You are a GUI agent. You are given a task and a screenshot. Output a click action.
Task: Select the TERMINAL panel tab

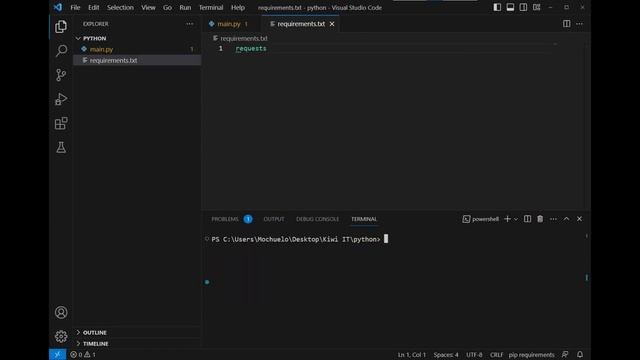pos(364,219)
